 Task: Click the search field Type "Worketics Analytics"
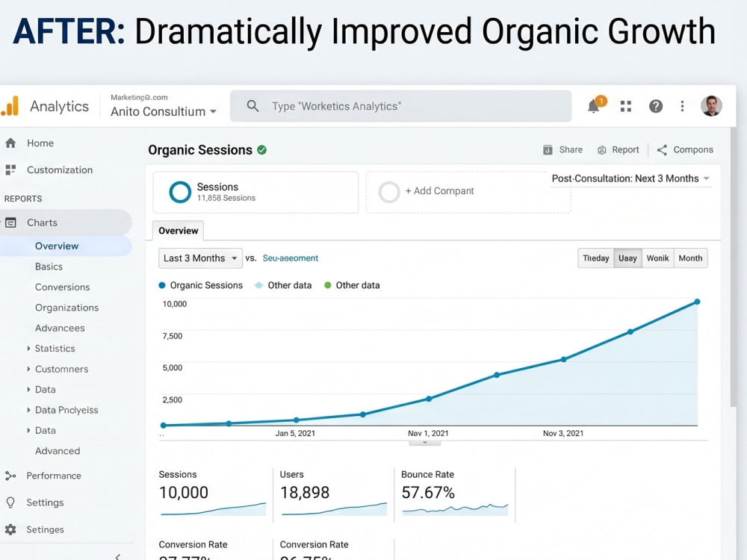pyautogui.click(x=400, y=106)
